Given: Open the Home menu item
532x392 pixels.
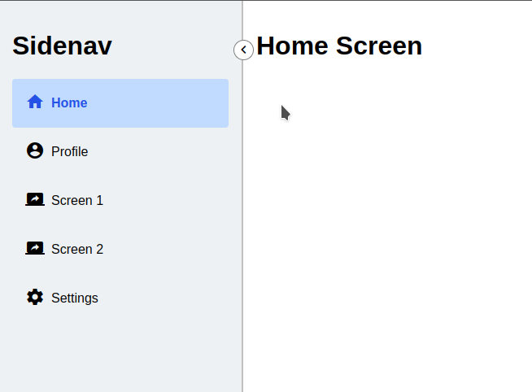Looking at the screenshot, I should click(x=120, y=103).
